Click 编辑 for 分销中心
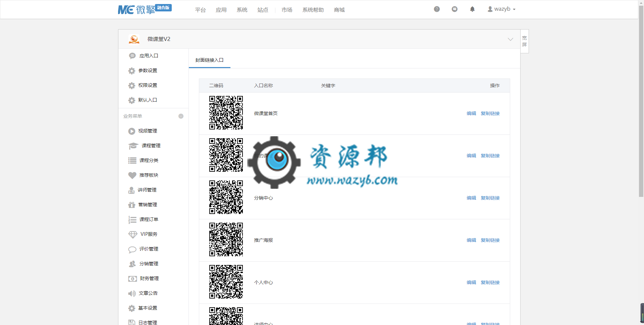This screenshot has height=325, width=644. pos(471,198)
